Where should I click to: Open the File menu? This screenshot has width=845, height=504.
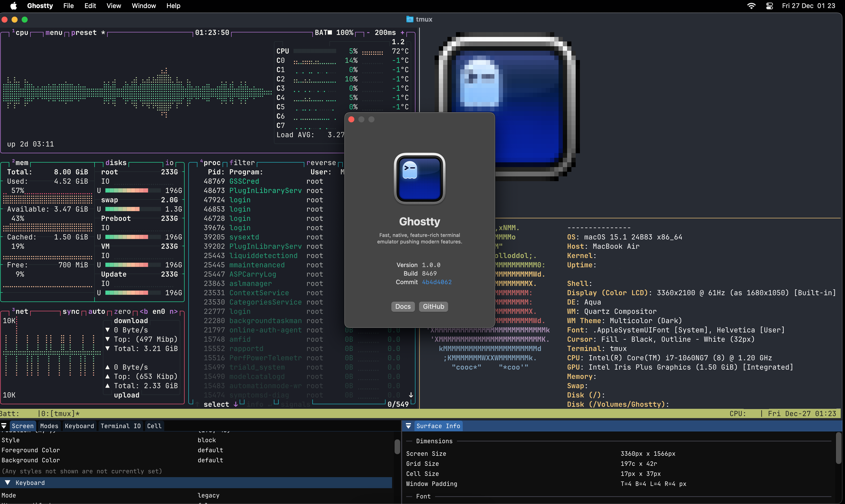(68, 6)
